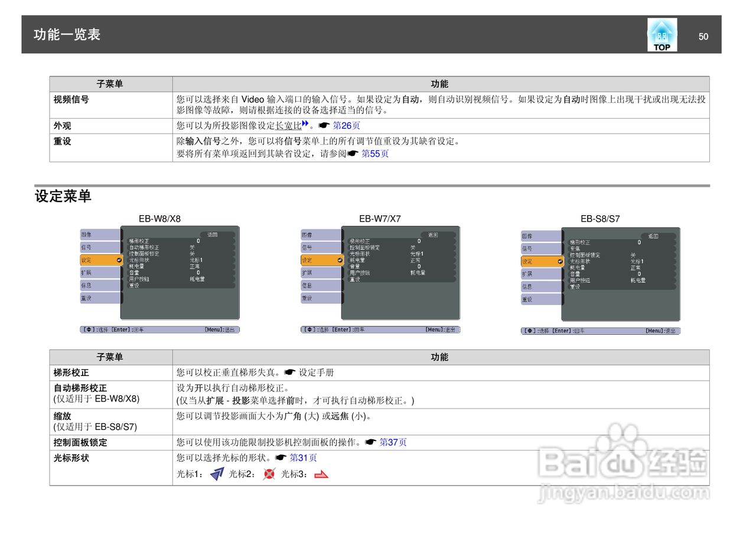
Task: Click the 外观 table cell
Action: [111, 126]
